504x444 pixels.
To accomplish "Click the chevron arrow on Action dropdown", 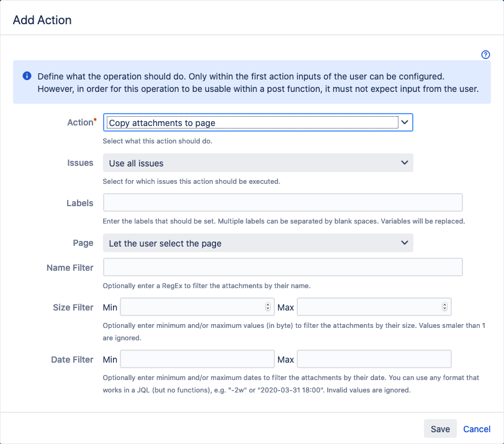I will pyautogui.click(x=404, y=122).
